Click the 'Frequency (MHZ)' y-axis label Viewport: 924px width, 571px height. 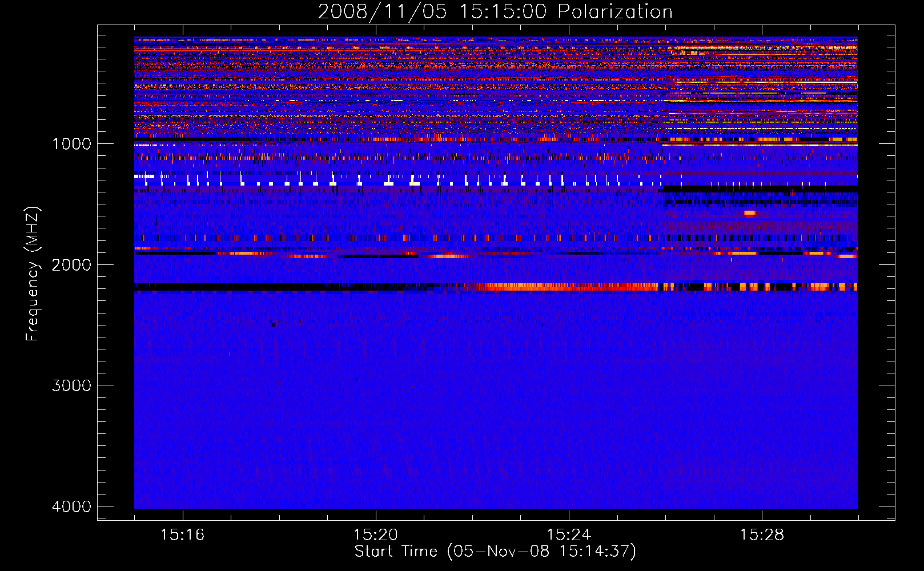[32, 274]
